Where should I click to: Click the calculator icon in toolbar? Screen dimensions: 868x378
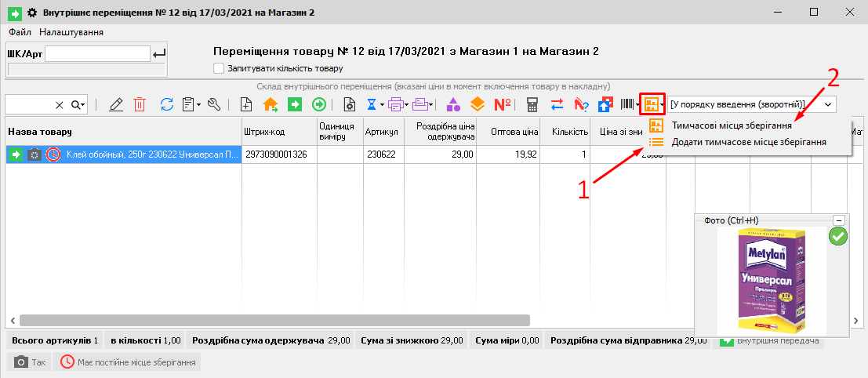(533, 104)
